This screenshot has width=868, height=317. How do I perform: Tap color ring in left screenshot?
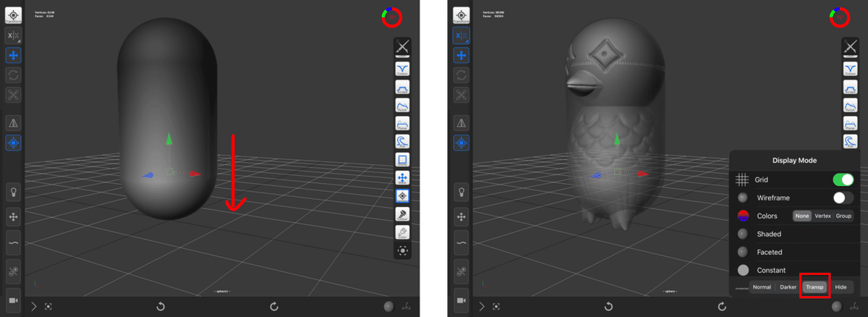click(x=393, y=17)
